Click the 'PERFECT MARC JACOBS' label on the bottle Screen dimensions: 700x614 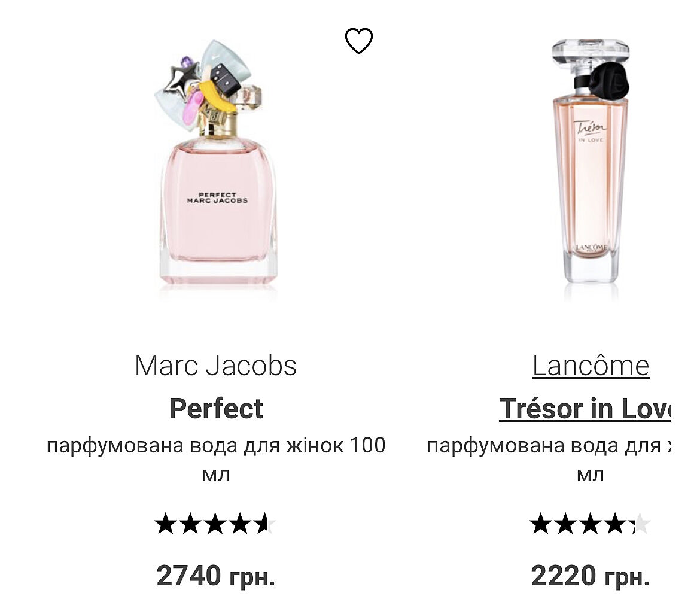[217, 198]
